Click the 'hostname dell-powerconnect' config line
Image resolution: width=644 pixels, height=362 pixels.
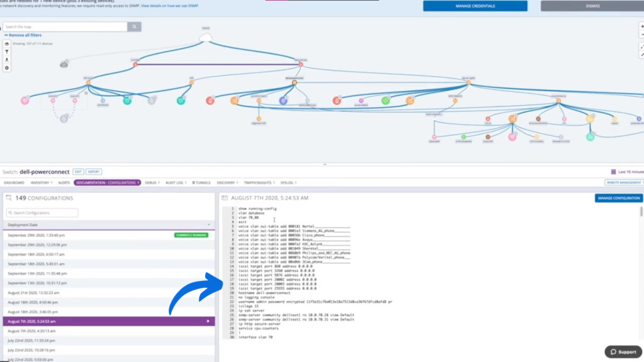click(x=264, y=293)
